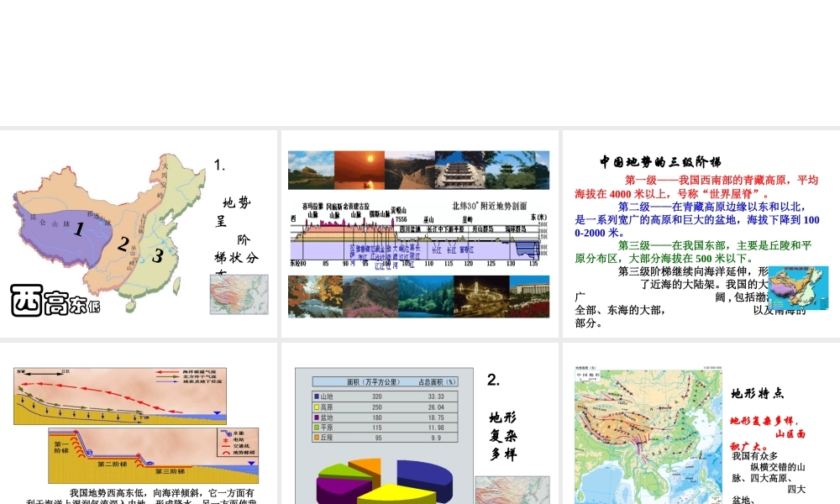The height and width of the screenshot is (504, 840).
Task: Click the blue 山地 legend color square
Action: [x=317, y=396]
